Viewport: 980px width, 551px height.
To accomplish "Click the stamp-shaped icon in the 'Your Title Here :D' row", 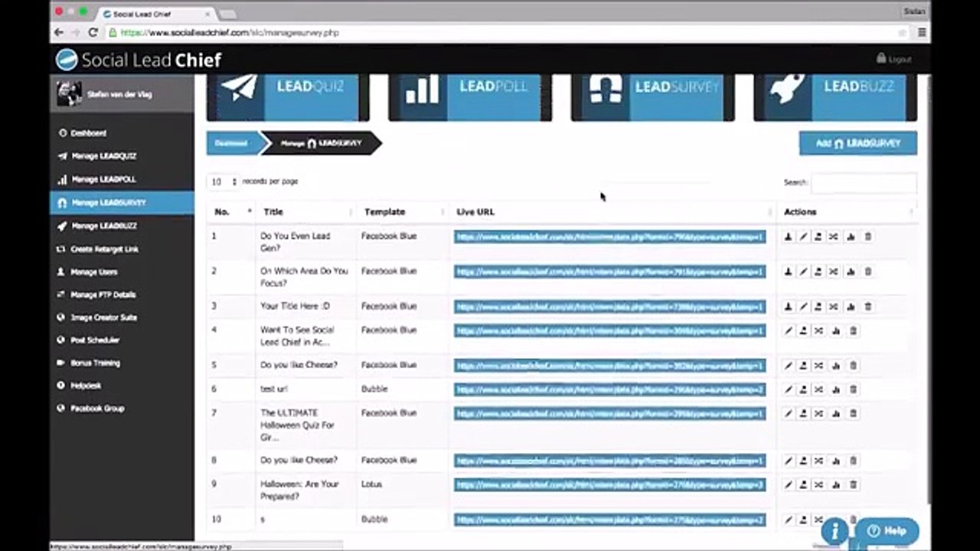I will coord(788,307).
